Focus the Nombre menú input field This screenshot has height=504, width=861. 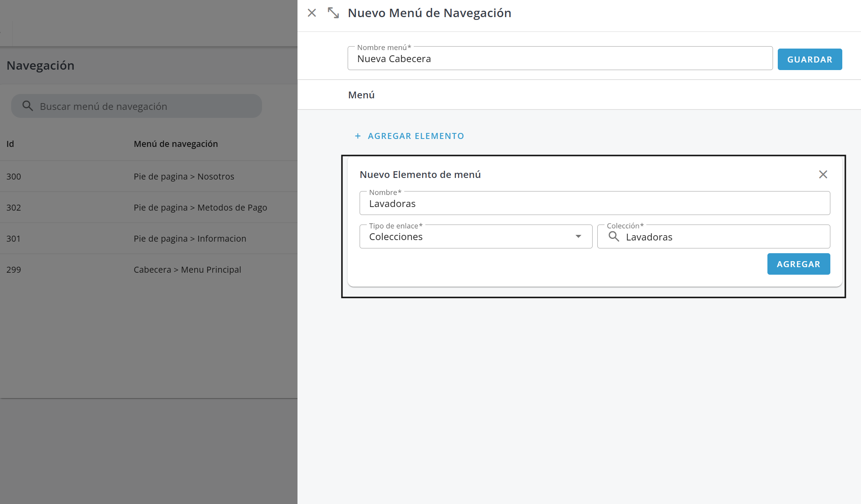[x=560, y=59]
